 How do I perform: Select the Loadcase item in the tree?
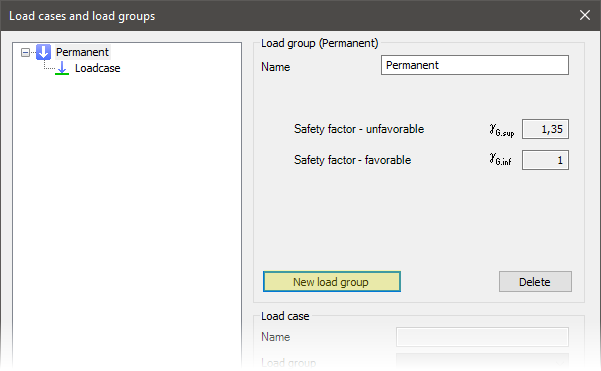[97, 68]
